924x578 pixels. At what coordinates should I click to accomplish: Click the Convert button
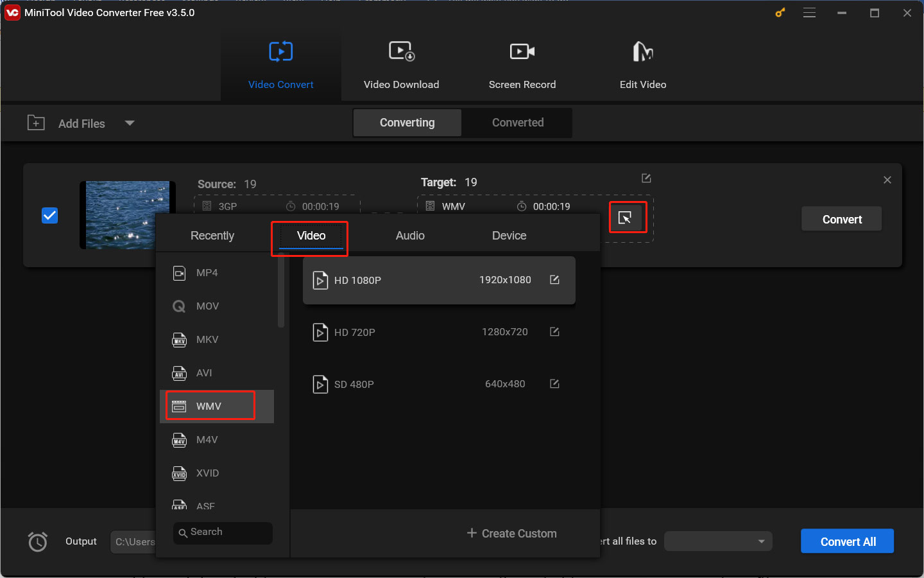[842, 219]
